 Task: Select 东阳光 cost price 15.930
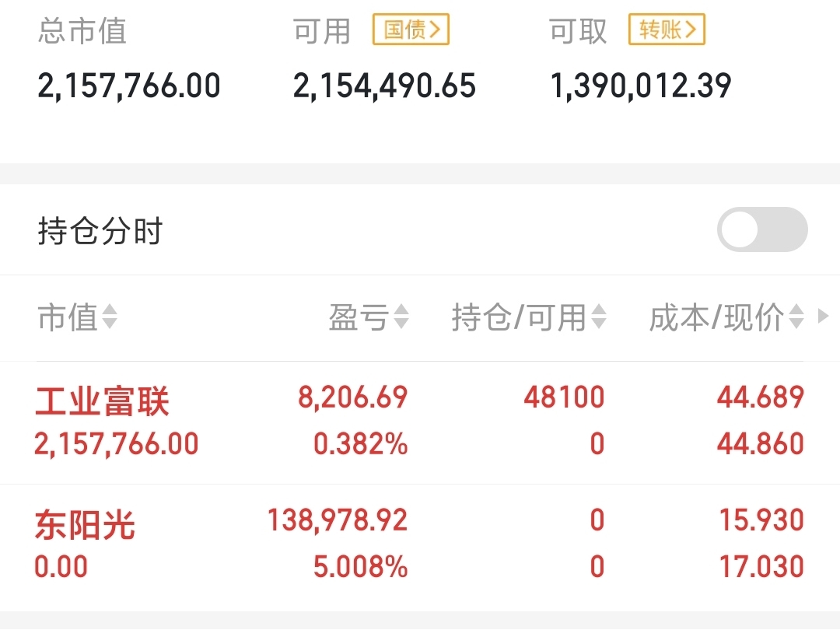click(x=761, y=520)
